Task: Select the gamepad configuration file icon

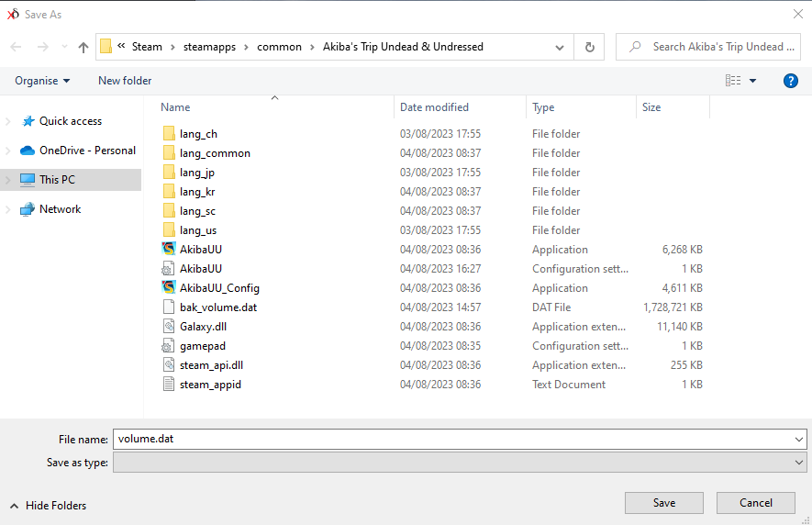Action: click(x=168, y=346)
